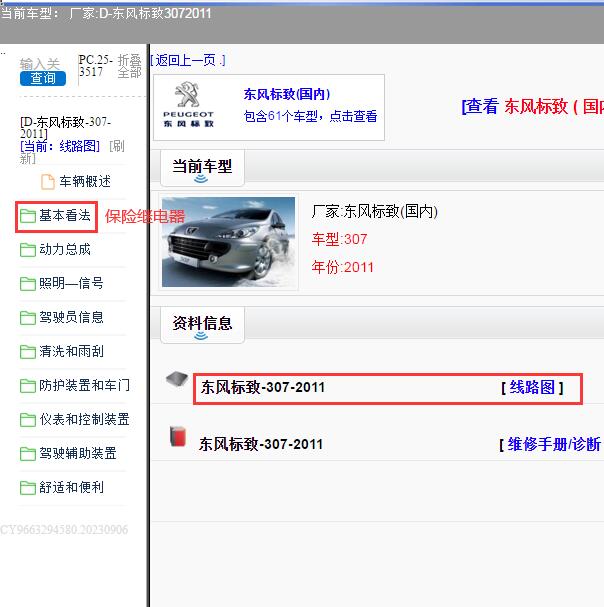
Task: Click the folder icon beside 仪表和控制装置
Action: point(28,420)
